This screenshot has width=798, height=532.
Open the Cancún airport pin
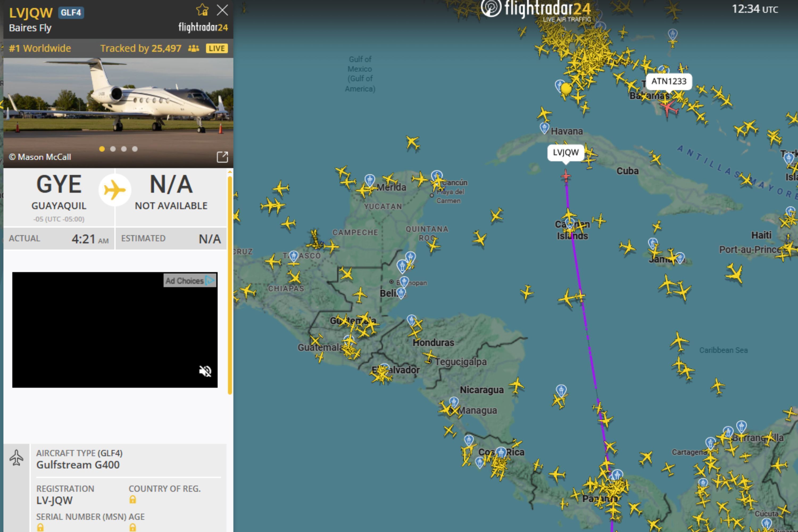click(x=437, y=176)
